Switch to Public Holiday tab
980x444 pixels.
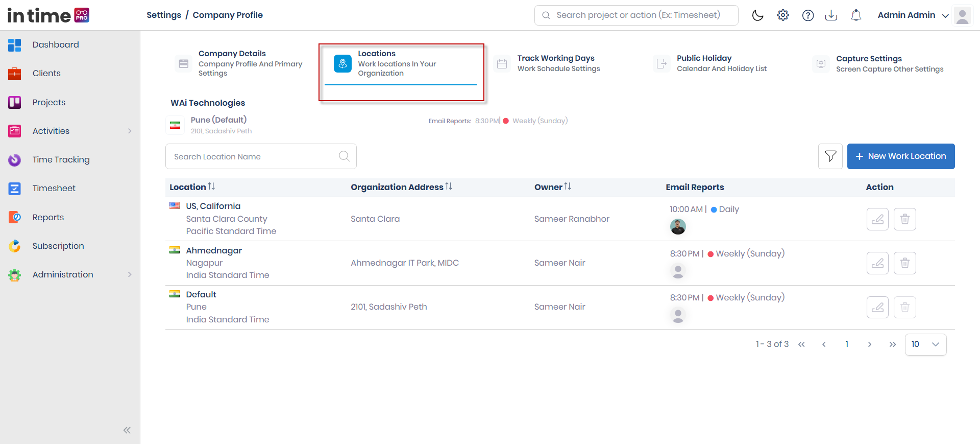[710, 63]
